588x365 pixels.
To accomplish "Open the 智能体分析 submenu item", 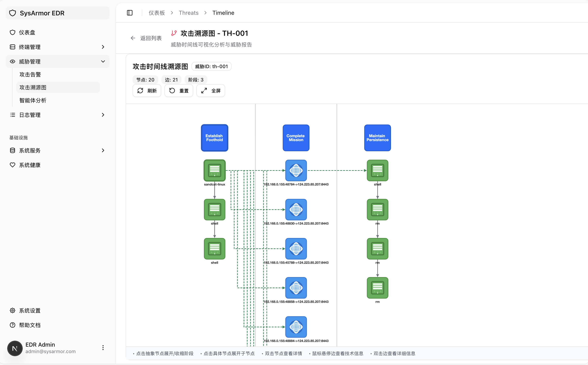I will tap(33, 100).
